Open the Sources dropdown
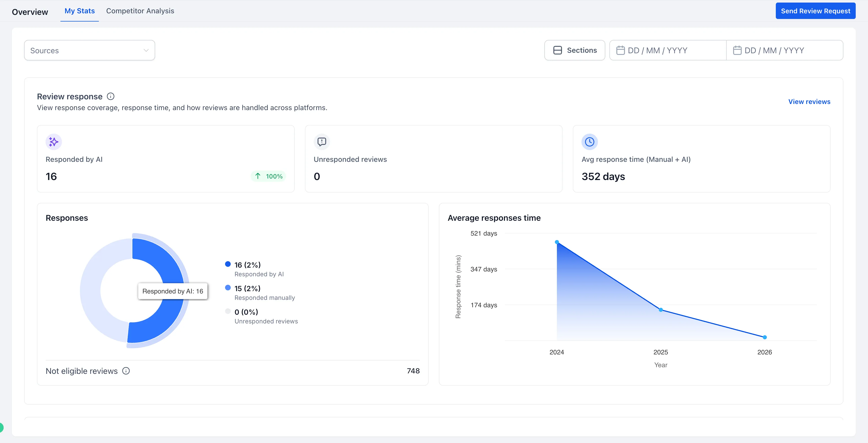The width and height of the screenshot is (868, 443). [x=89, y=50]
